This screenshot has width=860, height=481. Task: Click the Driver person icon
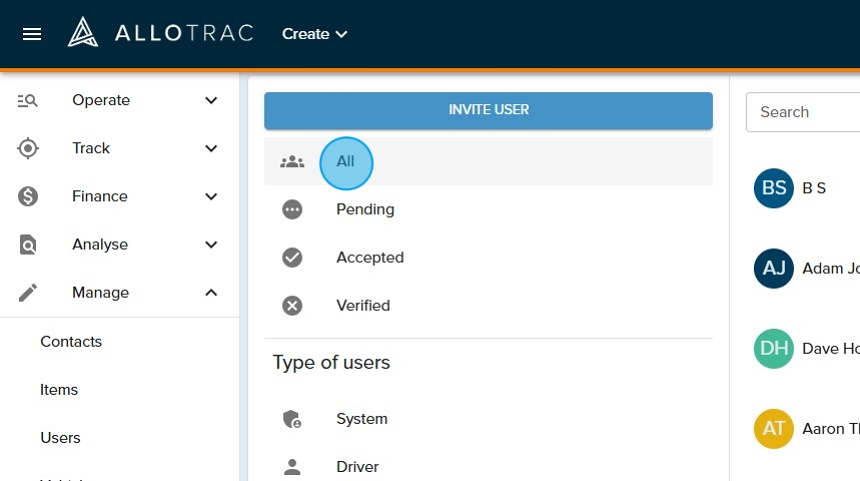[x=292, y=467]
